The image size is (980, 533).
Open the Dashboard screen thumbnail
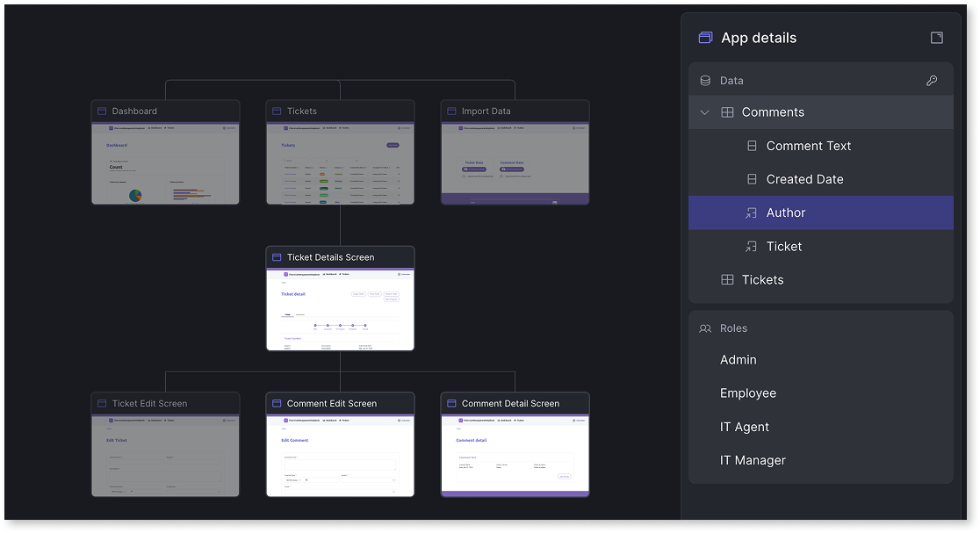[166, 163]
